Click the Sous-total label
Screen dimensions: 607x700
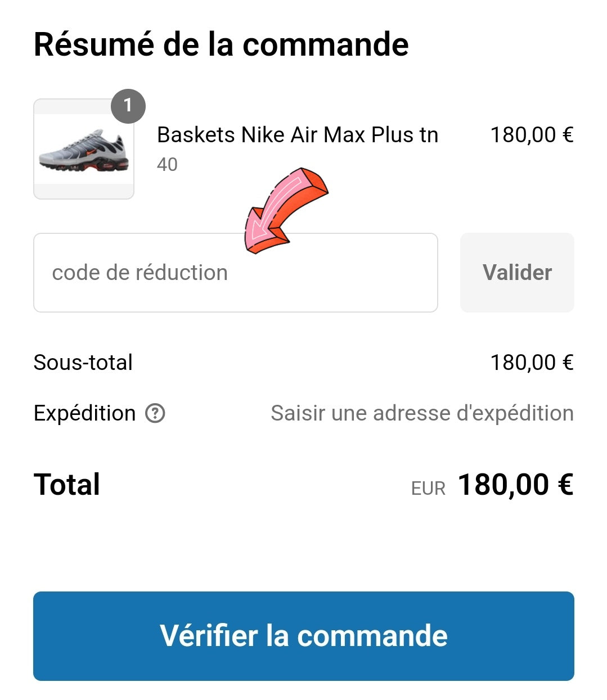click(x=83, y=362)
